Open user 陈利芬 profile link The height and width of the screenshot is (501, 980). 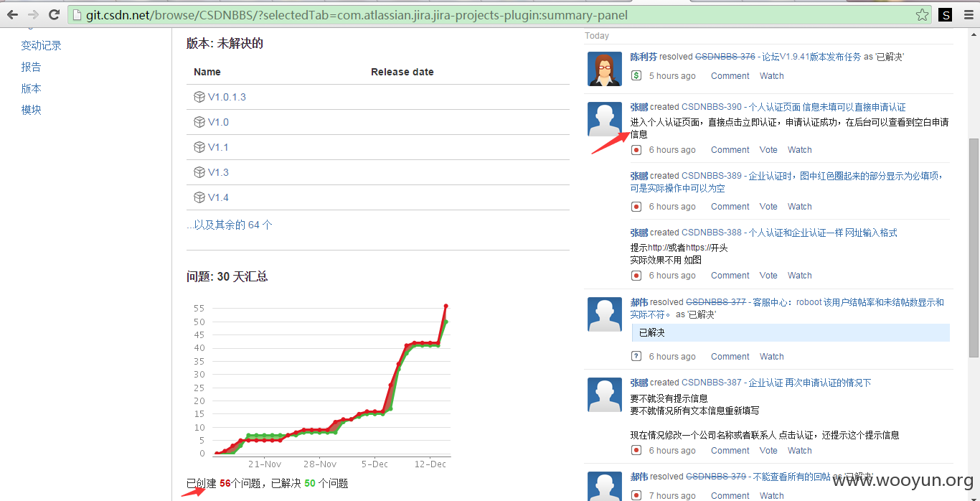coord(644,57)
